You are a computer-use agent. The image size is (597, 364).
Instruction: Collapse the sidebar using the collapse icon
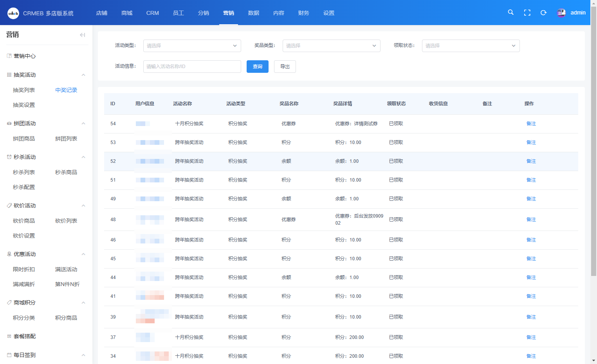[x=82, y=35]
